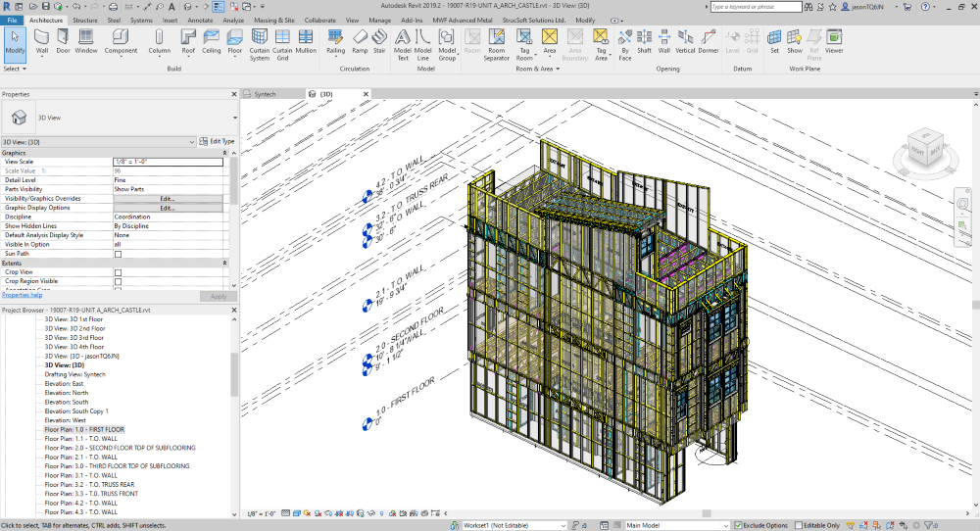Screen dimensions: 980x531
Task: Enable the Sun Path checkbox
Action: pos(119,253)
